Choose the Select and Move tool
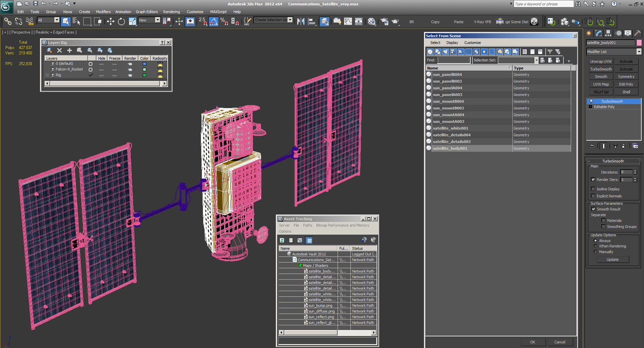Image resolution: width=644 pixels, height=348 pixels. tap(111, 21)
